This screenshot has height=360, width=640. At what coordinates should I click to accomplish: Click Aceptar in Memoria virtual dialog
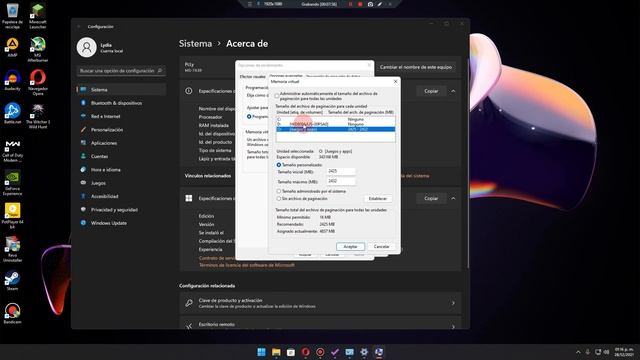(350, 247)
